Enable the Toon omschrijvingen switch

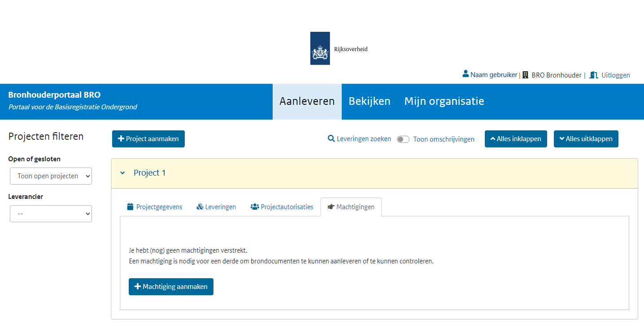(403, 139)
